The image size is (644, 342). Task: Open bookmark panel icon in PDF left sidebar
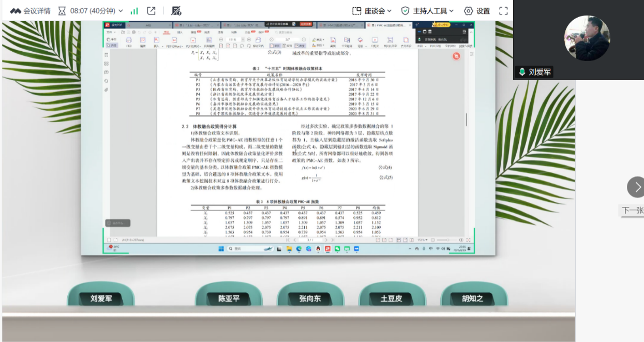pos(107,54)
